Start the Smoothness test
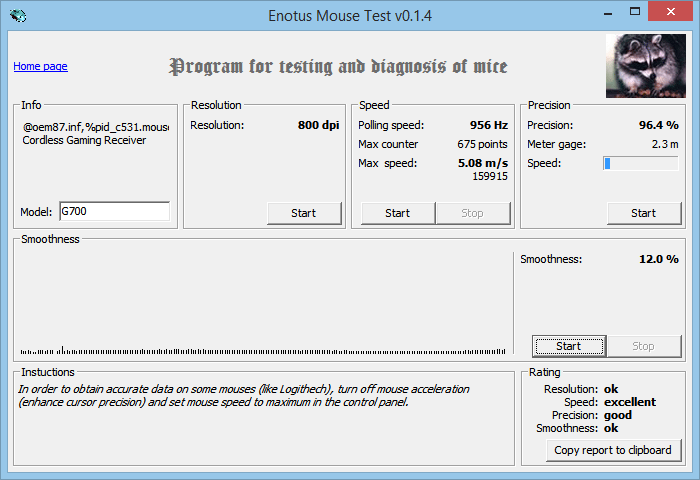The width and height of the screenshot is (700, 480). [x=569, y=346]
